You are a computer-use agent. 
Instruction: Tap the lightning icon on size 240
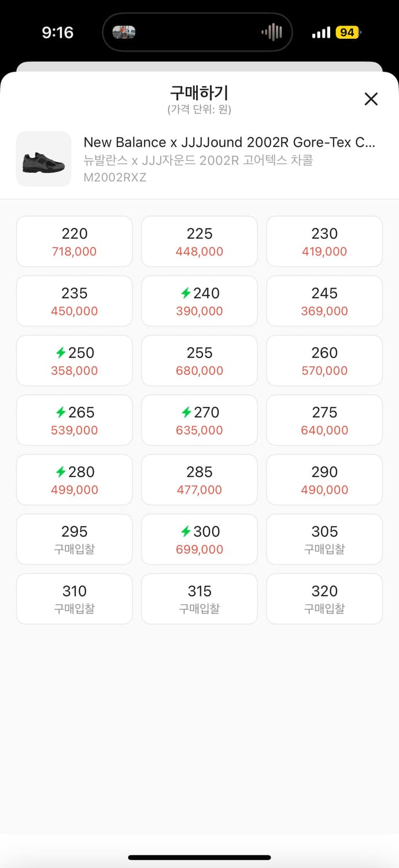(186, 293)
